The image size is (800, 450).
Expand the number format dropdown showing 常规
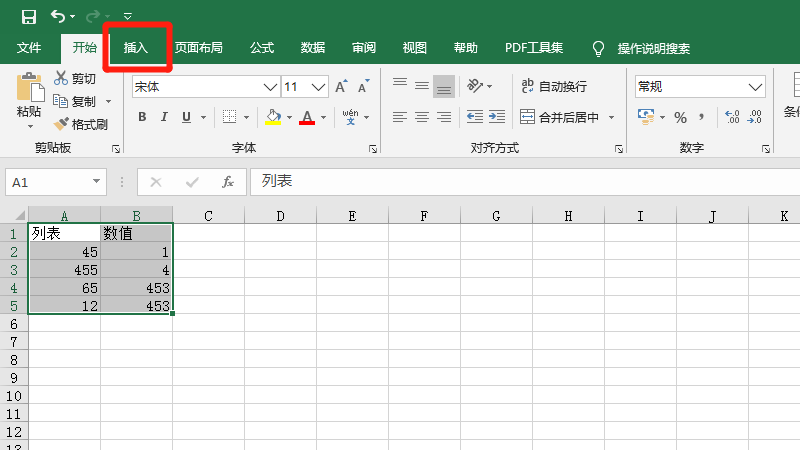(755, 87)
